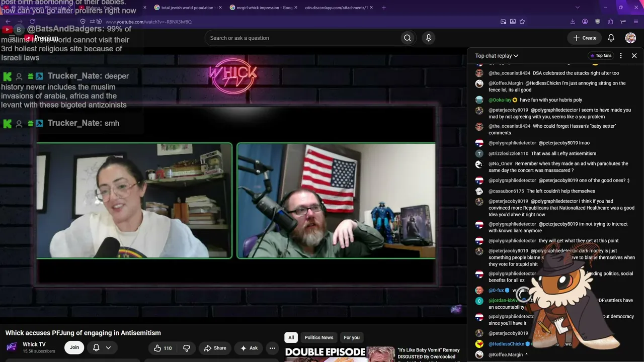Bookmark this page with the star icon
The width and height of the screenshot is (644, 362).
[x=522, y=22]
